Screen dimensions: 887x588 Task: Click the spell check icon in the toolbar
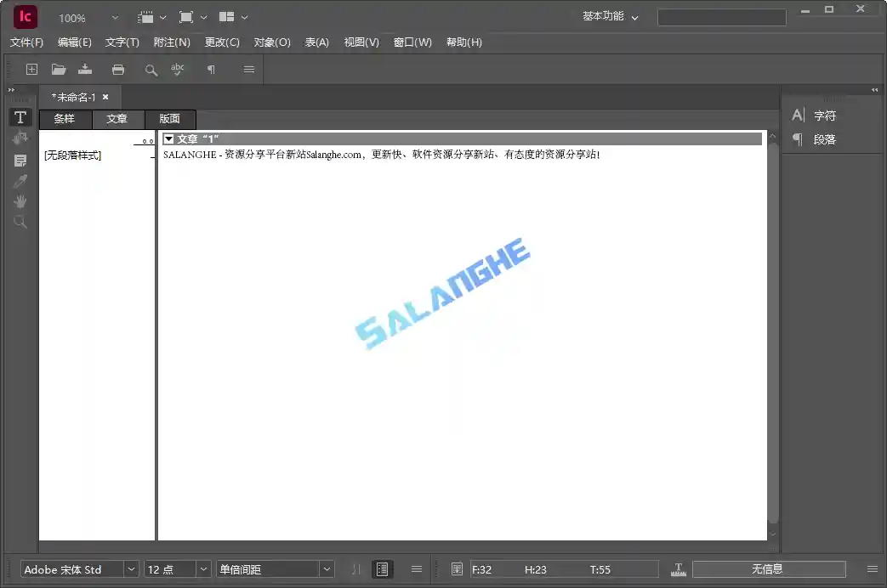coord(177,70)
